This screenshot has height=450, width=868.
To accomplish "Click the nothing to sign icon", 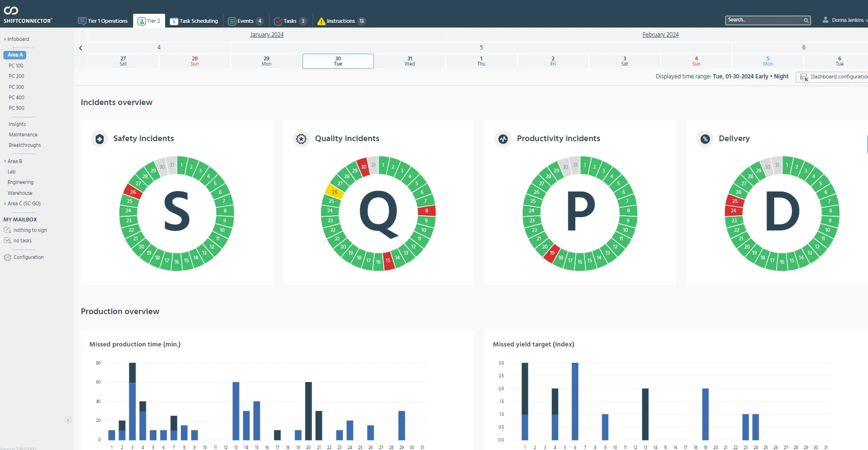I will (7, 230).
